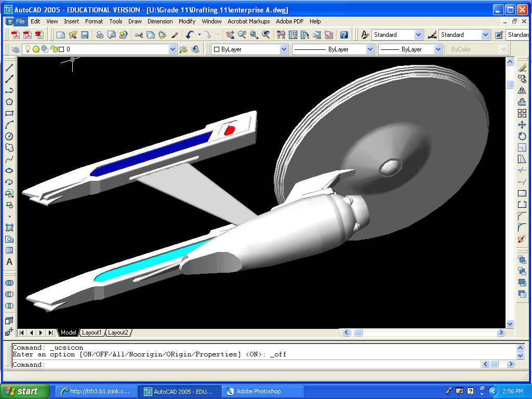The width and height of the screenshot is (532, 399).
Task: Expand the ByLayer linetype dropdown
Action: click(x=370, y=49)
